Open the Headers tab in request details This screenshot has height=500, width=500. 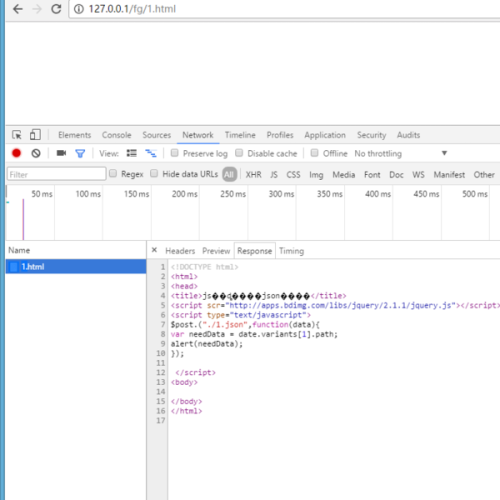[180, 251]
